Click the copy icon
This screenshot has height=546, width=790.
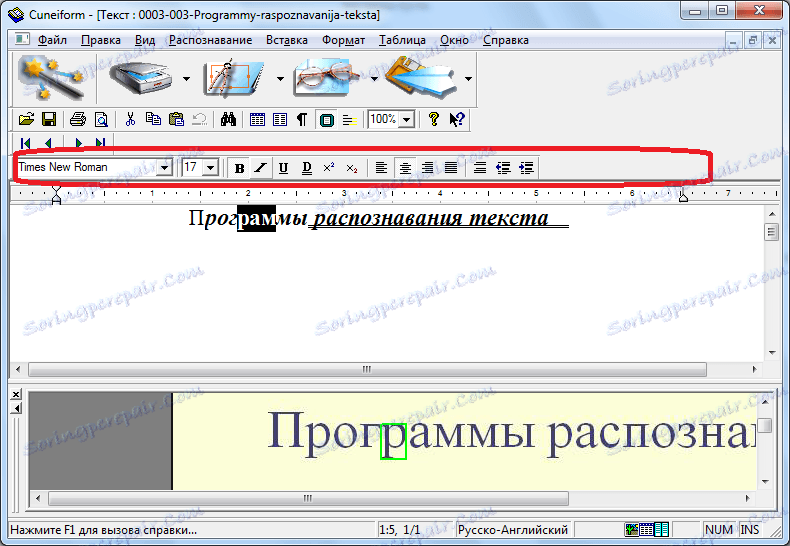pyautogui.click(x=153, y=119)
